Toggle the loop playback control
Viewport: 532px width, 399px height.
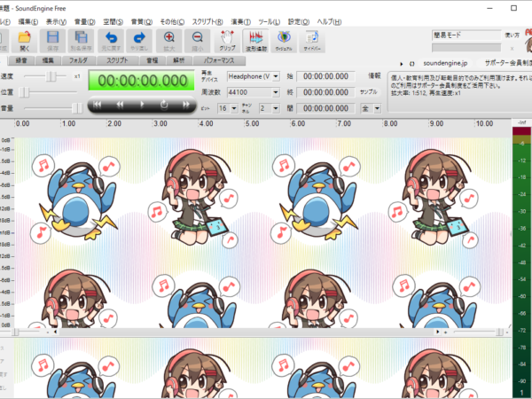[x=164, y=105]
